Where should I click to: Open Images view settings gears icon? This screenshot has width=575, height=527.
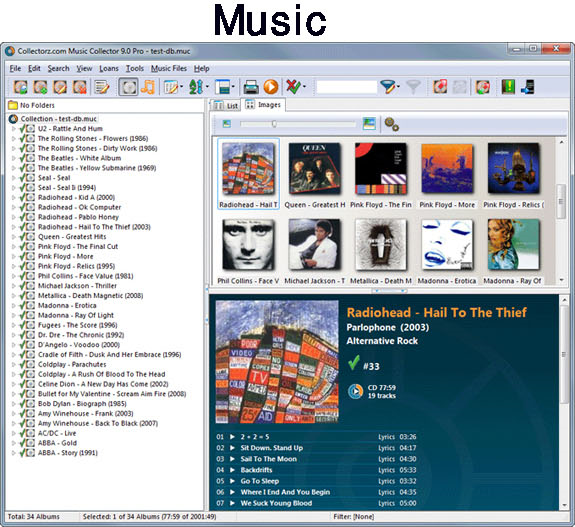(392, 124)
